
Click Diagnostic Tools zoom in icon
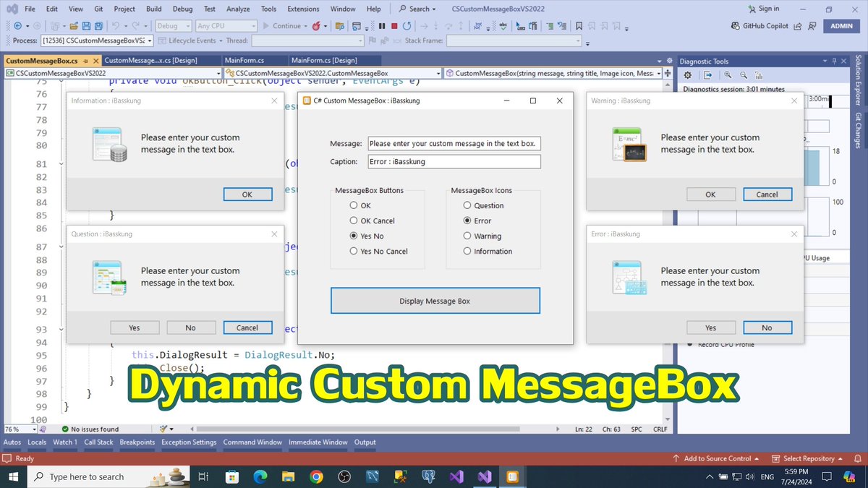pos(728,74)
